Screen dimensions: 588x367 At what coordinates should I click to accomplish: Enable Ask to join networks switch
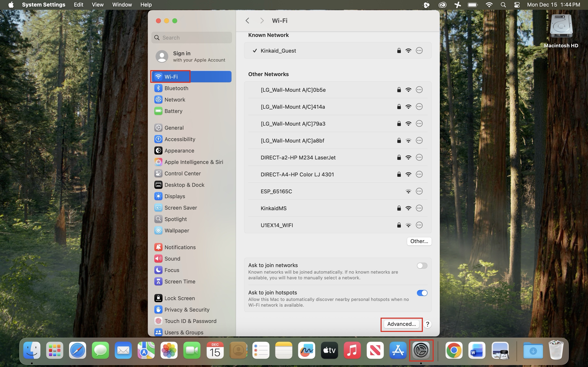pos(422,265)
